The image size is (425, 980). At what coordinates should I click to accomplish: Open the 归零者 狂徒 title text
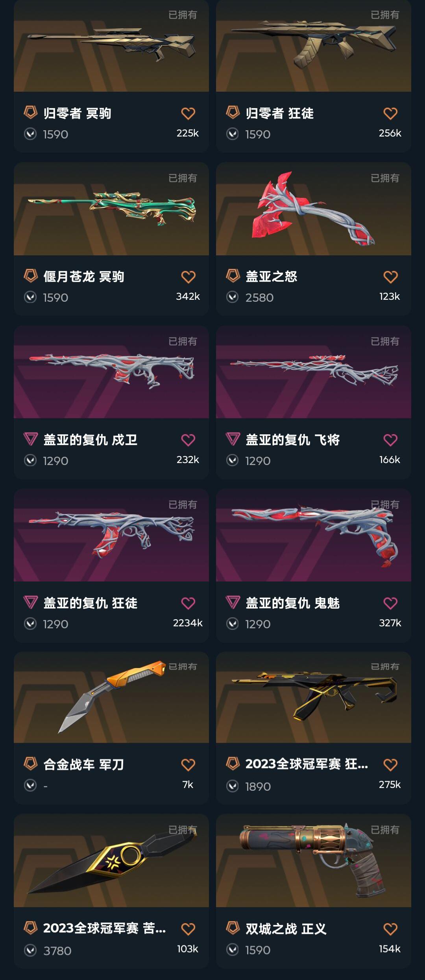[x=279, y=113]
